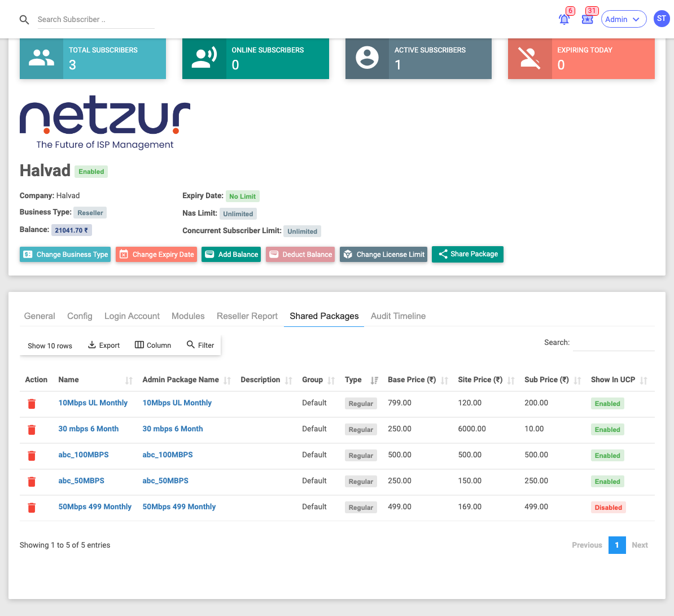Open abc_100MBPS link in Name column
The height and width of the screenshot is (616, 674).
(84, 455)
